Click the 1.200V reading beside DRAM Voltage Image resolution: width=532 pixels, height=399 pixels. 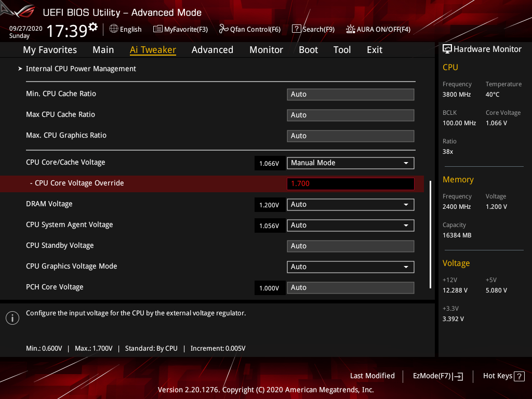tap(269, 205)
